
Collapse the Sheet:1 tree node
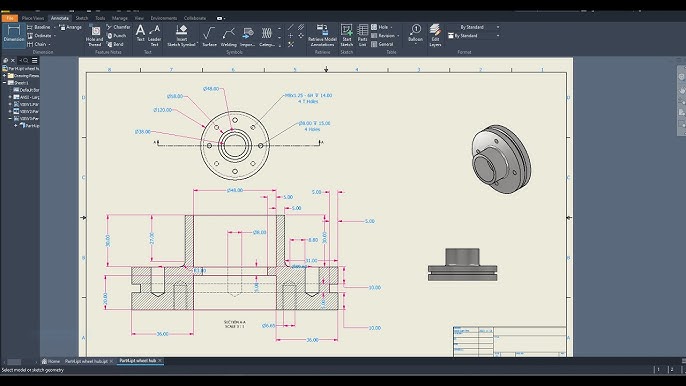pyautogui.click(x=5, y=83)
